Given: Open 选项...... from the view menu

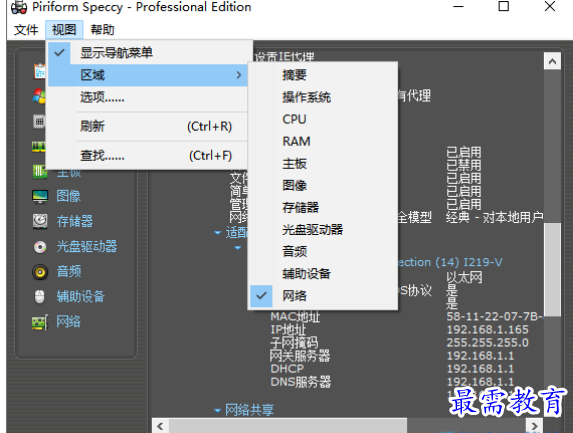Looking at the screenshot, I should coord(148,97).
